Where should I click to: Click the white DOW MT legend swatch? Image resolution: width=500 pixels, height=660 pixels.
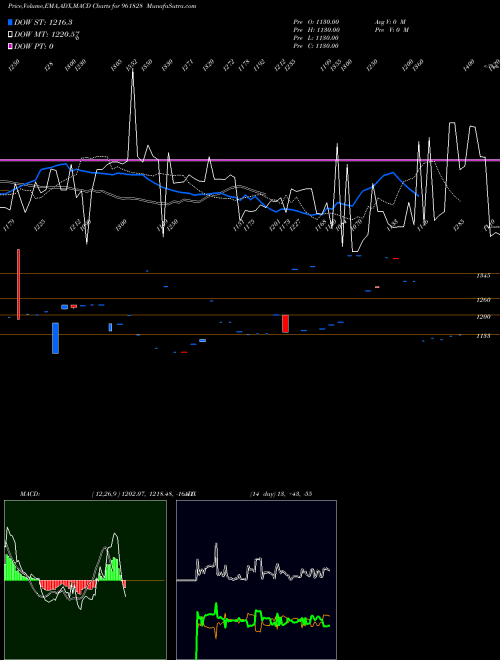click(10, 35)
